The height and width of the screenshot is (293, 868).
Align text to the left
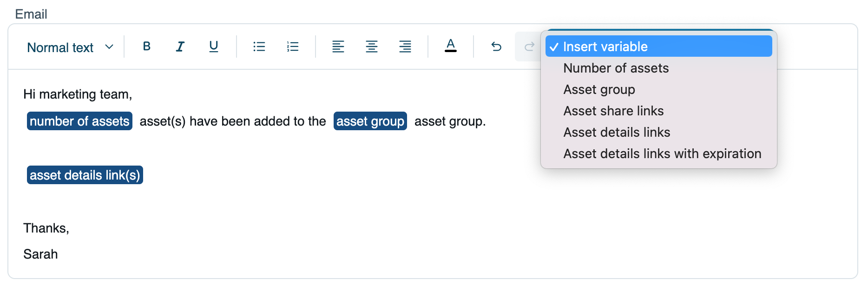(x=338, y=47)
